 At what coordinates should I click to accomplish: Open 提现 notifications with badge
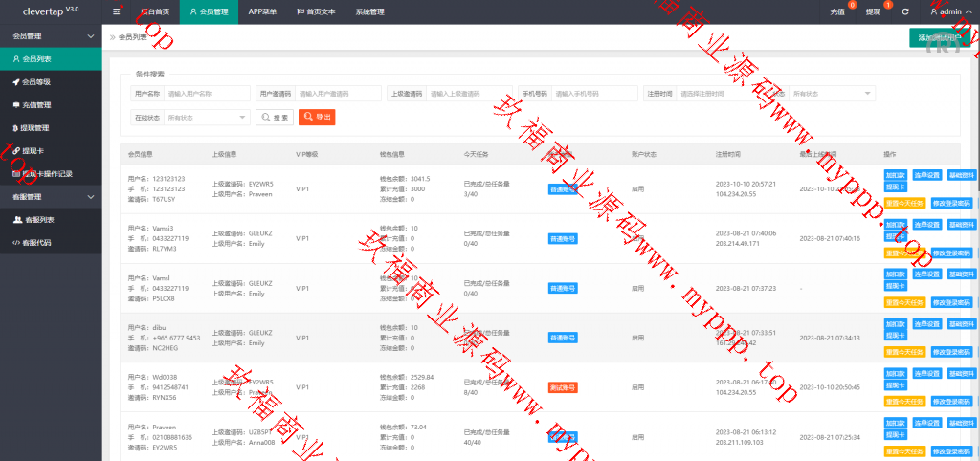(x=873, y=11)
